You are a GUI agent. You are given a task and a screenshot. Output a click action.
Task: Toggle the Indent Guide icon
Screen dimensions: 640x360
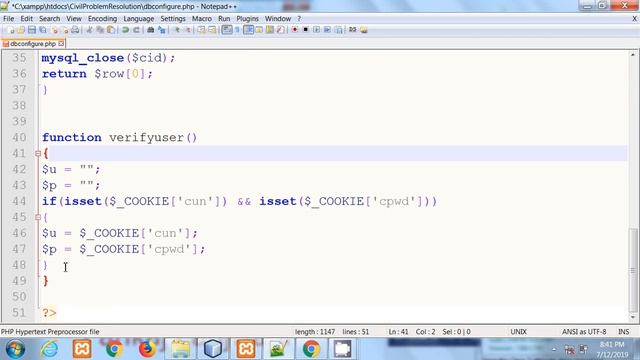click(x=248, y=30)
